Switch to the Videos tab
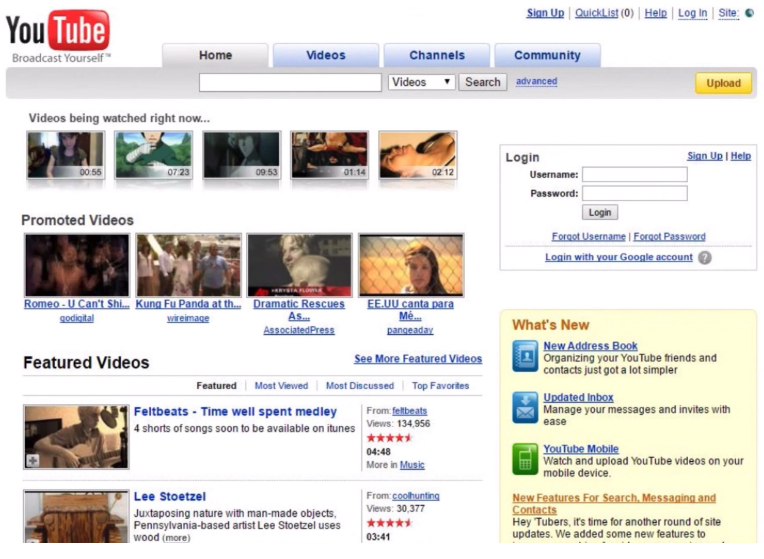 pyautogui.click(x=325, y=55)
